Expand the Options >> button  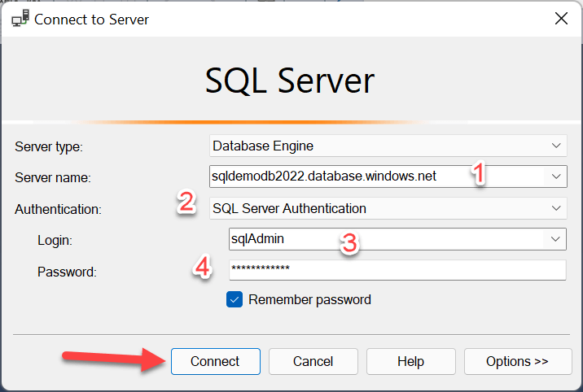point(518,361)
